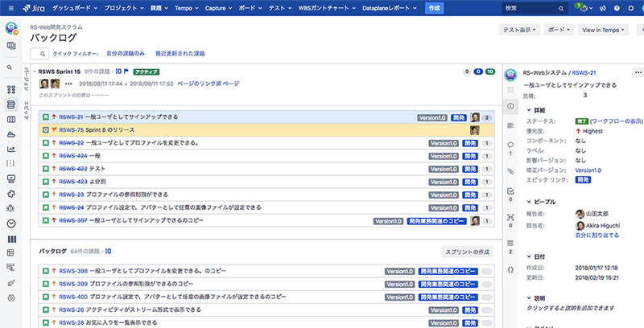The height and width of the screenshot is (328, 644).
Task: Select issue RSWS-422 テスト
Action: 266,169
